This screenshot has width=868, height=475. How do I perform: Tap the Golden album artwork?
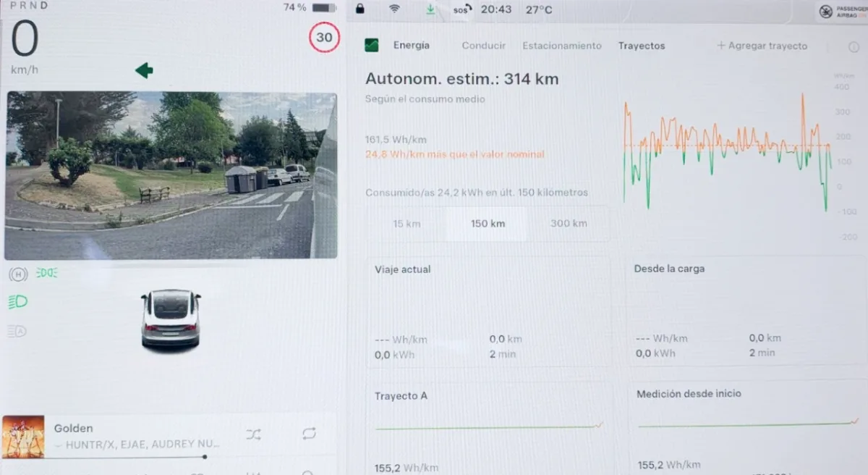pyautogui.click(x=23, y=436)
